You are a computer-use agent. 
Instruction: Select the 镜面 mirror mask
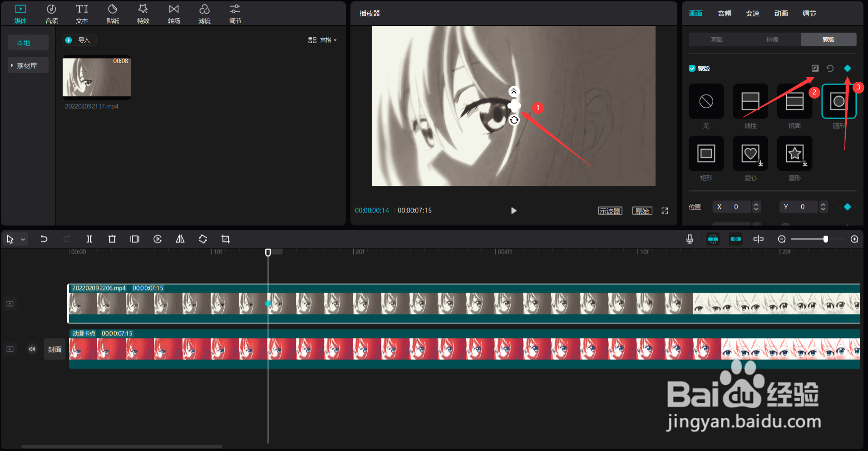[794, 101]
